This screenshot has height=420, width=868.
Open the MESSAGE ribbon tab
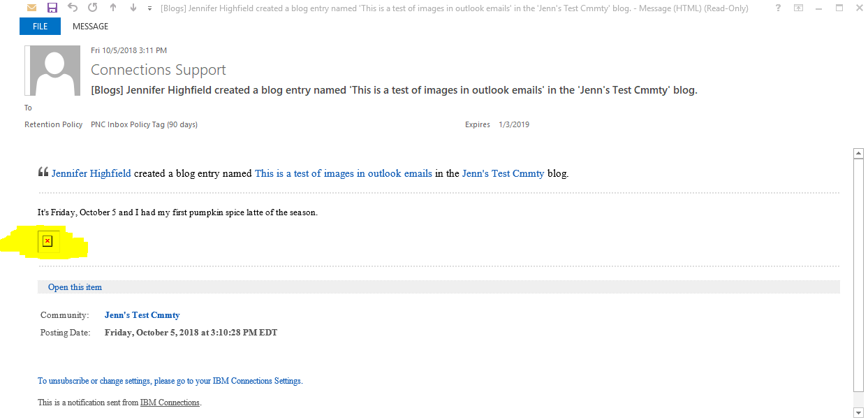click(90, 27)
